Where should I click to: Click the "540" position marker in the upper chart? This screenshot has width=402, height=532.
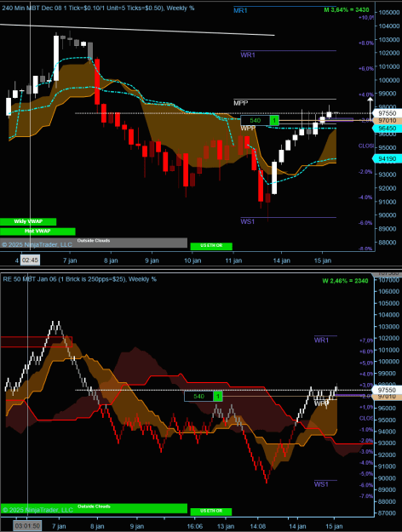coord(256,121)
